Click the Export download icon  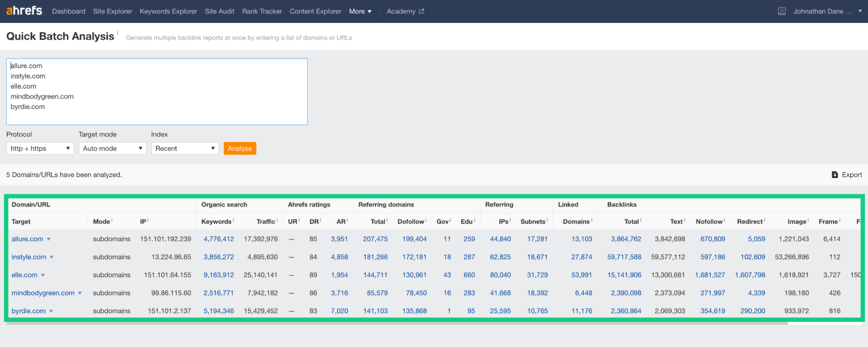click(x=835, y=175)
